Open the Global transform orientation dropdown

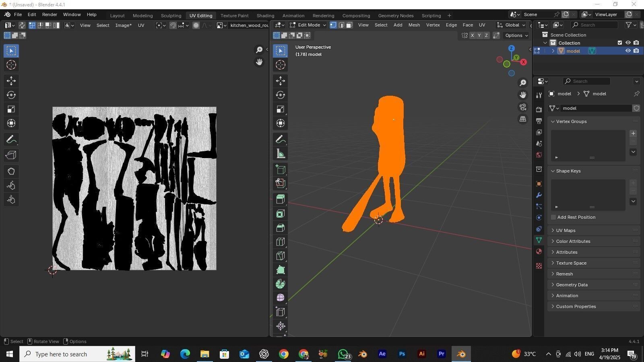[x=511, y=25]
